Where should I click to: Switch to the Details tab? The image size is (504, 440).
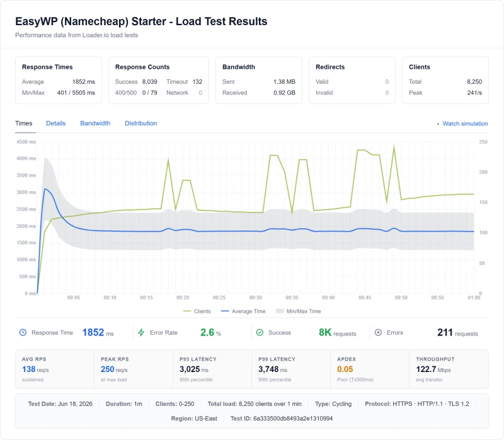pyautogui.click(x=56, y=123)
